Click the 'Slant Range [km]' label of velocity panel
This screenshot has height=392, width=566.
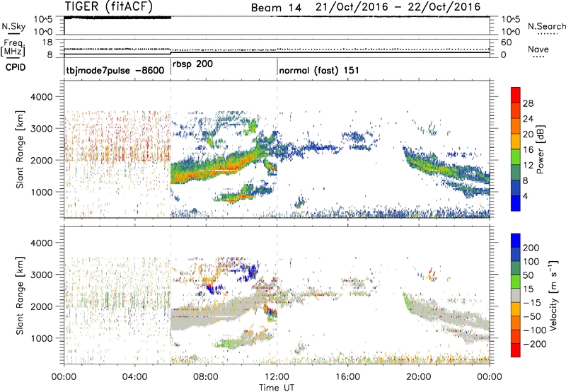(x=20, y=296)
